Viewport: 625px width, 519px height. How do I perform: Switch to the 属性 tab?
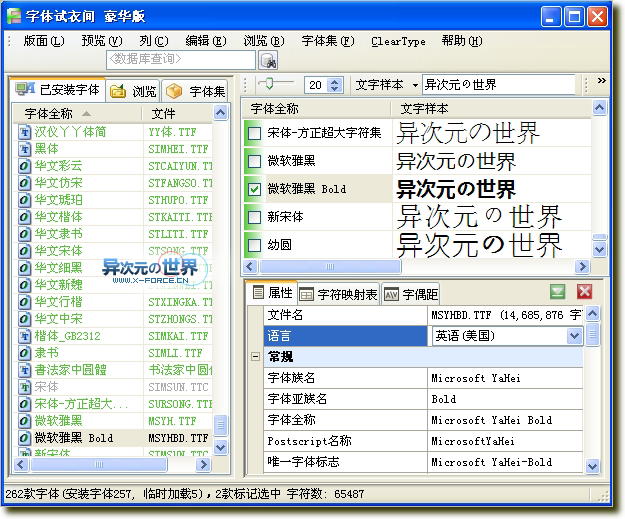coord(273,293)
